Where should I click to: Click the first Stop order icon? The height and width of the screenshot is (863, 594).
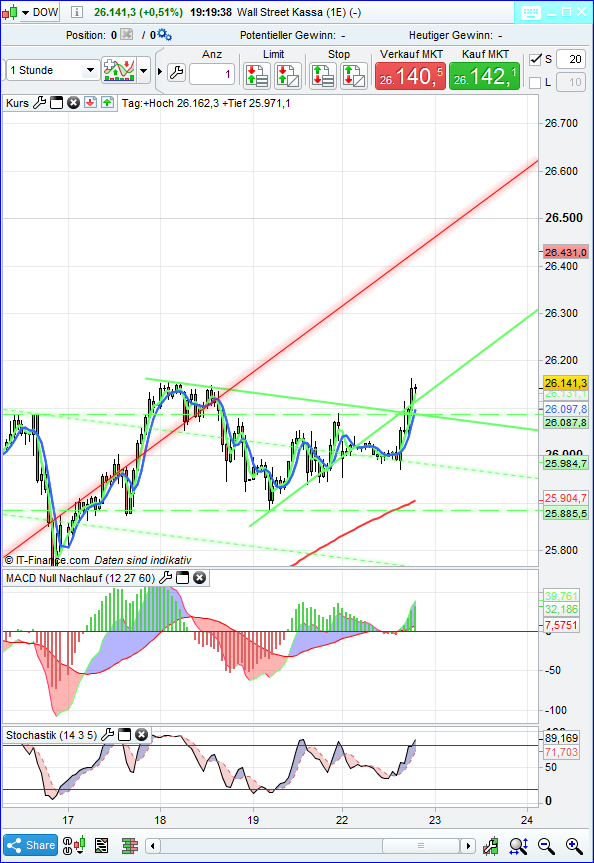(323, 75)
